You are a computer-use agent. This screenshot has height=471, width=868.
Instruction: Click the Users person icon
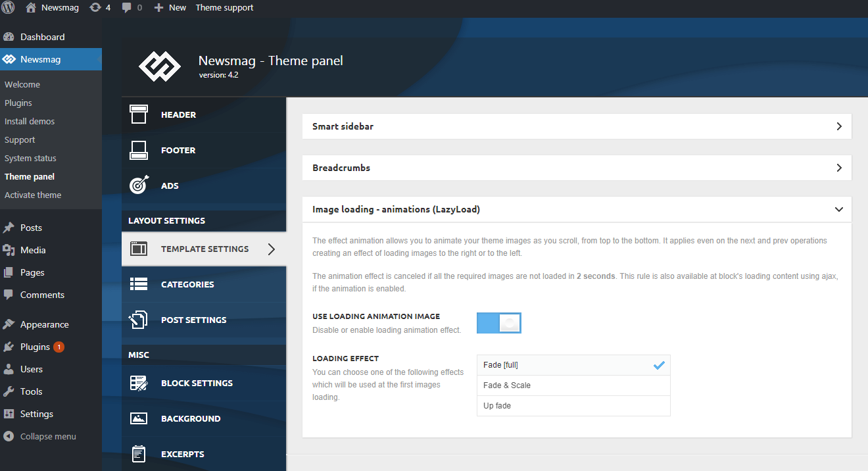9,369
